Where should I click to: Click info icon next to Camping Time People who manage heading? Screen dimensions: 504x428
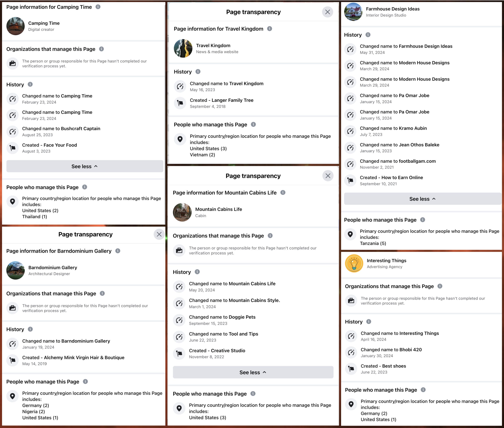[x=85, y=187]
